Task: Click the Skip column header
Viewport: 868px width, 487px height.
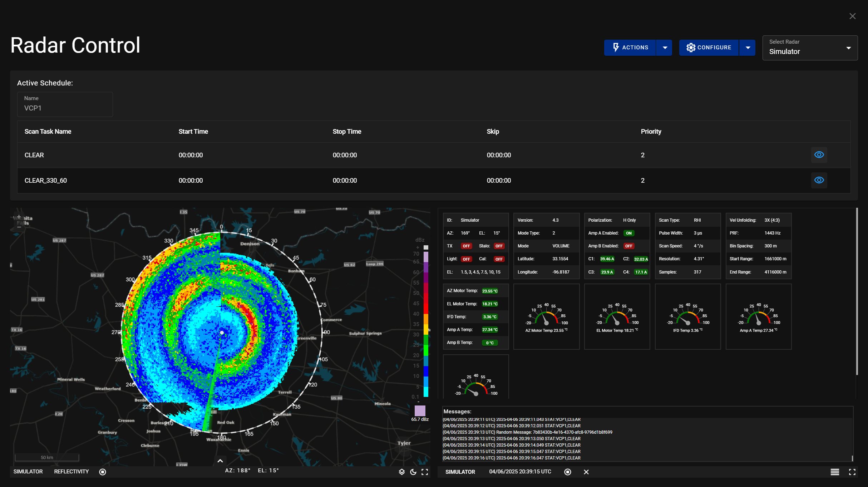Action: (493, 132)
